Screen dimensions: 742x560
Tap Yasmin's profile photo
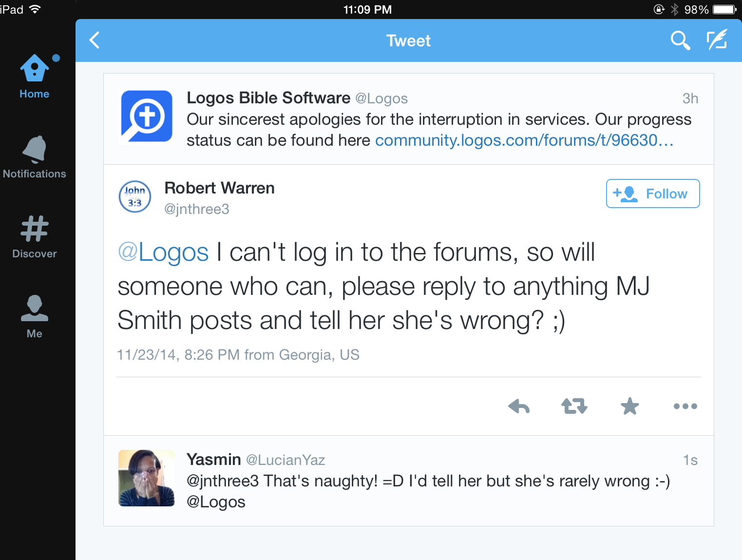[147, 478]
